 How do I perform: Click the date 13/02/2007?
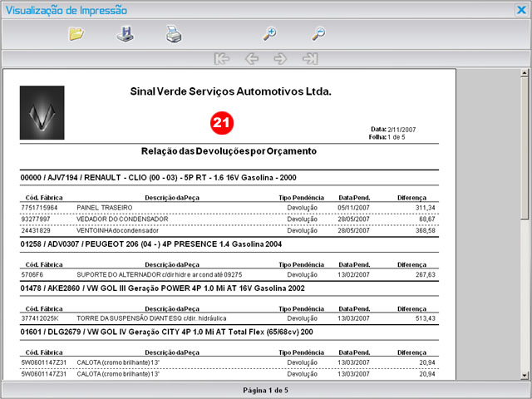[x=353, y=274]
